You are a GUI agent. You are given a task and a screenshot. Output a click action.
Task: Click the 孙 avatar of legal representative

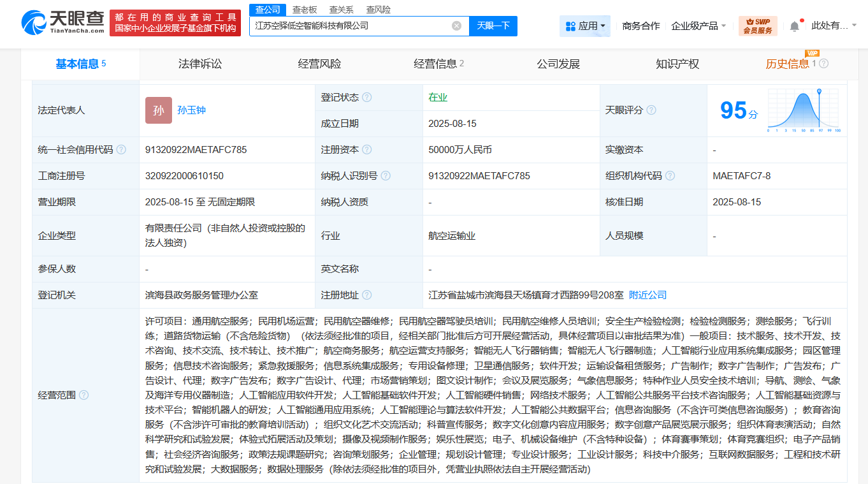[x=158, y=110]
